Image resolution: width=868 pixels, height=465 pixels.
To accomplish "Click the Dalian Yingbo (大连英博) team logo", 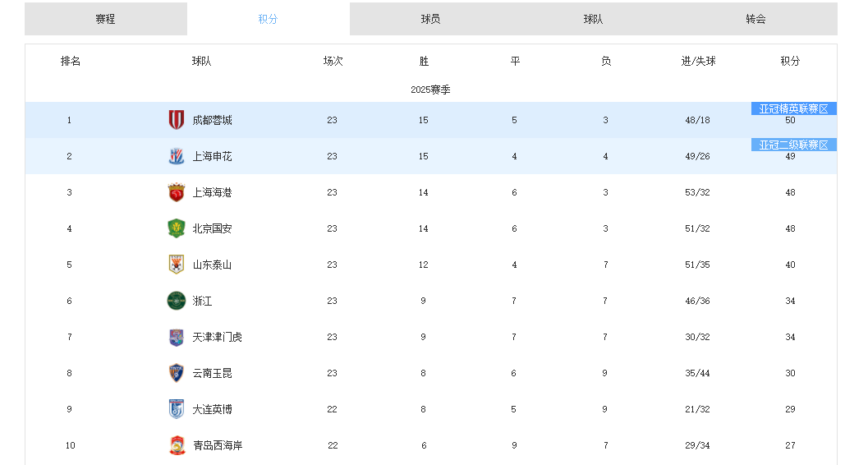I will point(177,409).
